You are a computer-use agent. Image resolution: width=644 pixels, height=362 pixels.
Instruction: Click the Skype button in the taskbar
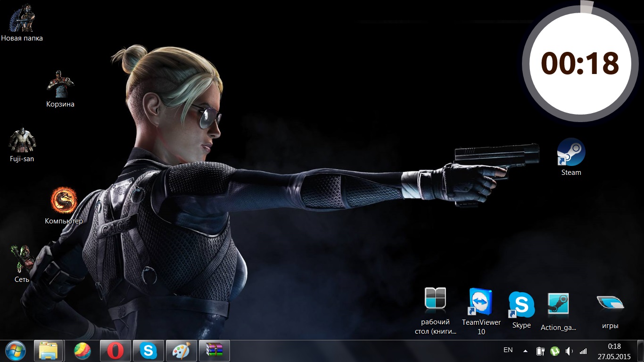tap(149, 351)
